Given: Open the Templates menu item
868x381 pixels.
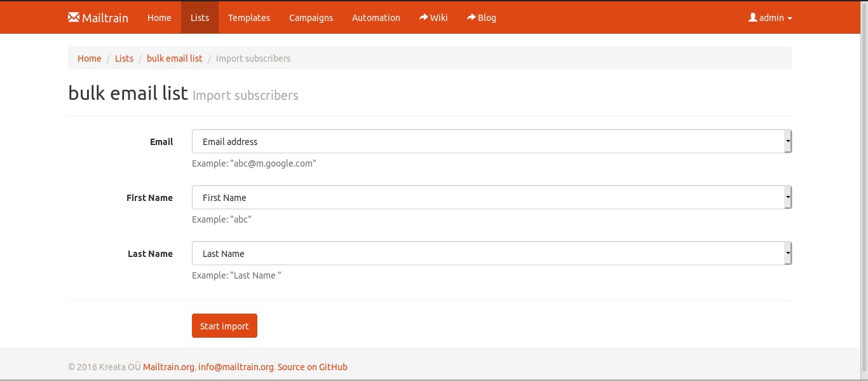Looking at the screenshot, I should click(249, 17).
